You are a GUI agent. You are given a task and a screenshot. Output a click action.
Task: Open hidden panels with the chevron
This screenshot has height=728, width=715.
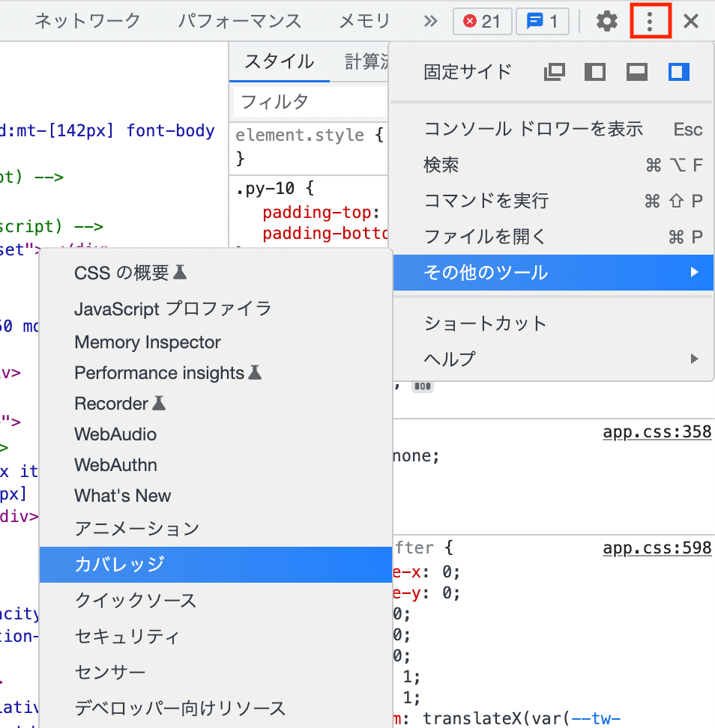point(429,21)
